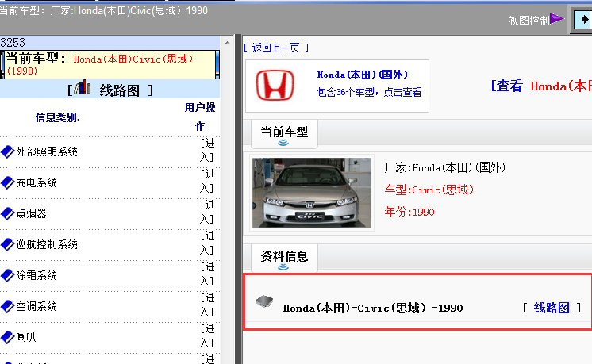Click the 3253 number in left panel
The width and height of the screenshot is (592, 364).
(13, 42)
